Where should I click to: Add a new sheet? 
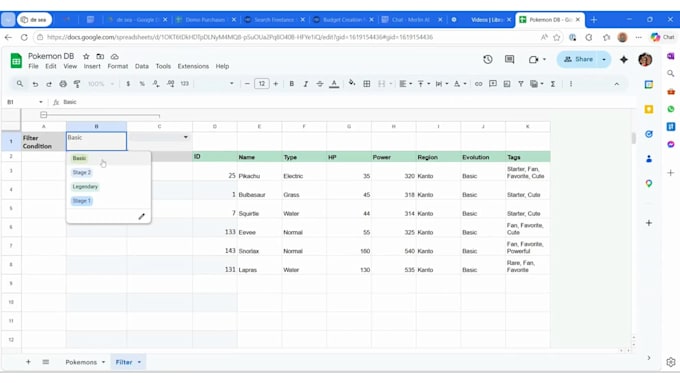[28, 362]
